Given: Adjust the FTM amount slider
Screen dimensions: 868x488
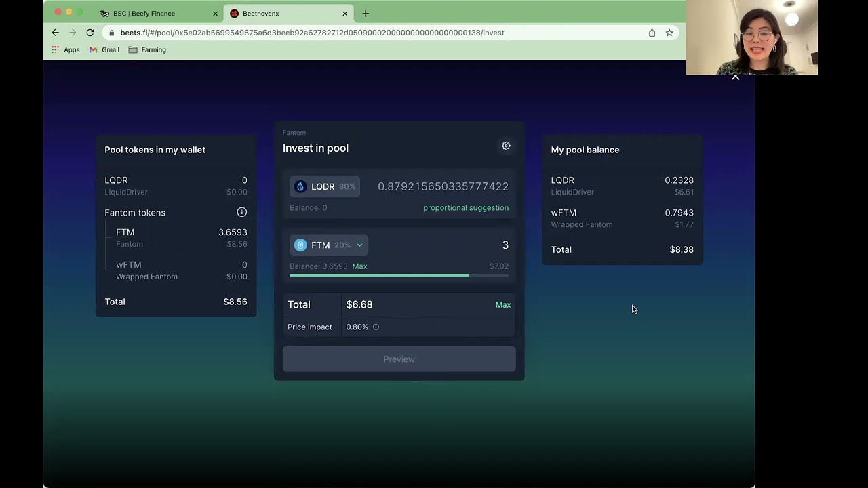Looking at the screenshot, I should 399,275.
